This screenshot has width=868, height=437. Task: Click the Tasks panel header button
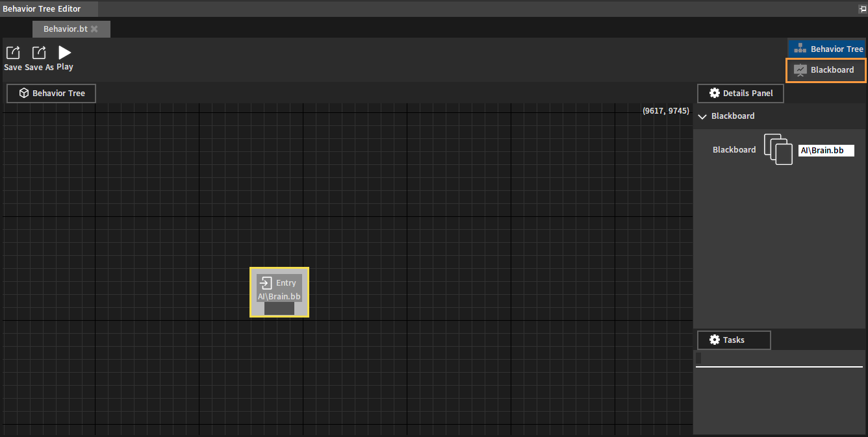(x=734, y=340)
